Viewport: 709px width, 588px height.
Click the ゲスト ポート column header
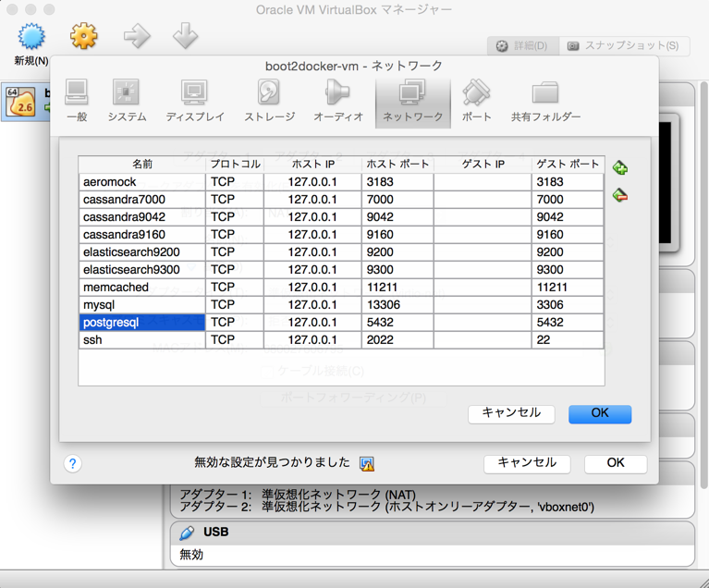point(568,165)
